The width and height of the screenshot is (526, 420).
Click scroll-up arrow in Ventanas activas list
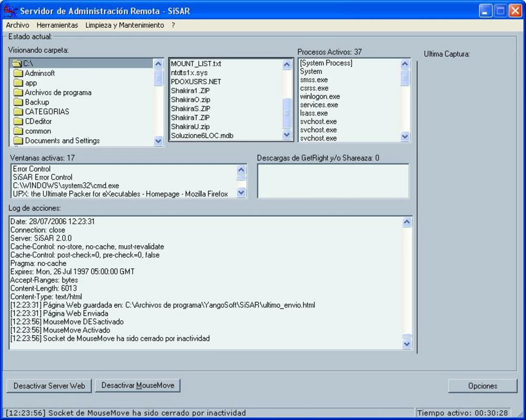click(x=241, y=170)
